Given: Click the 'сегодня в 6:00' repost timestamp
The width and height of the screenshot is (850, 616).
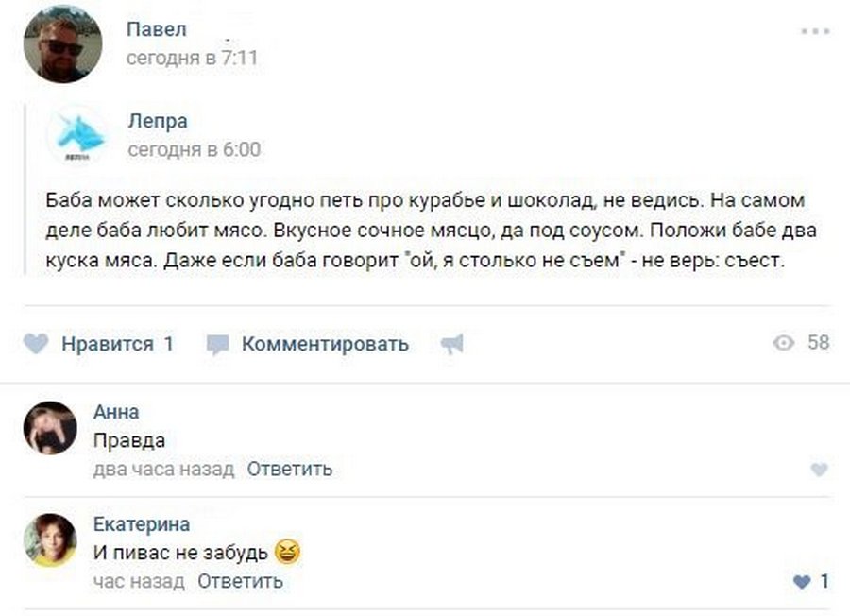Looking at the screenshot, I should pos(194,149).
